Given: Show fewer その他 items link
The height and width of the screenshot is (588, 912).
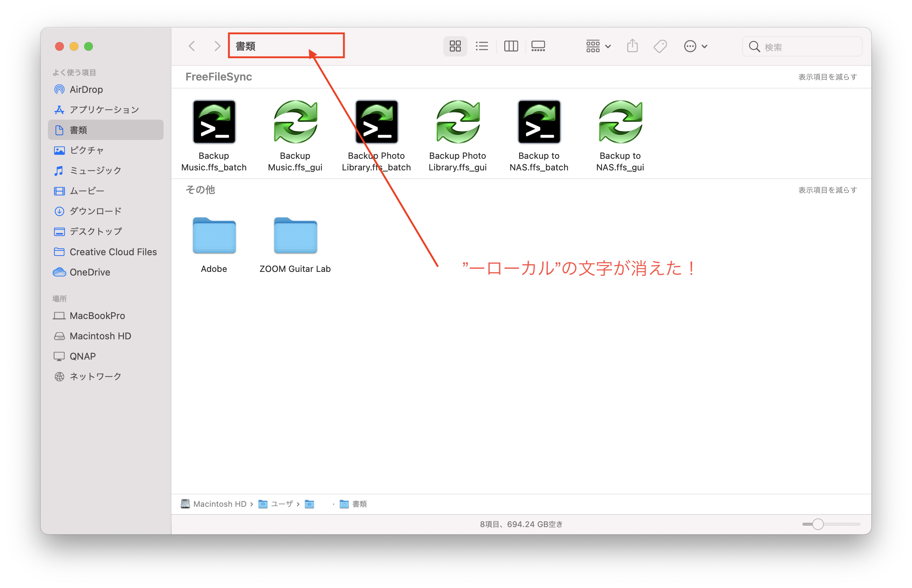Looking at the screenshot, I should [827, 190].
